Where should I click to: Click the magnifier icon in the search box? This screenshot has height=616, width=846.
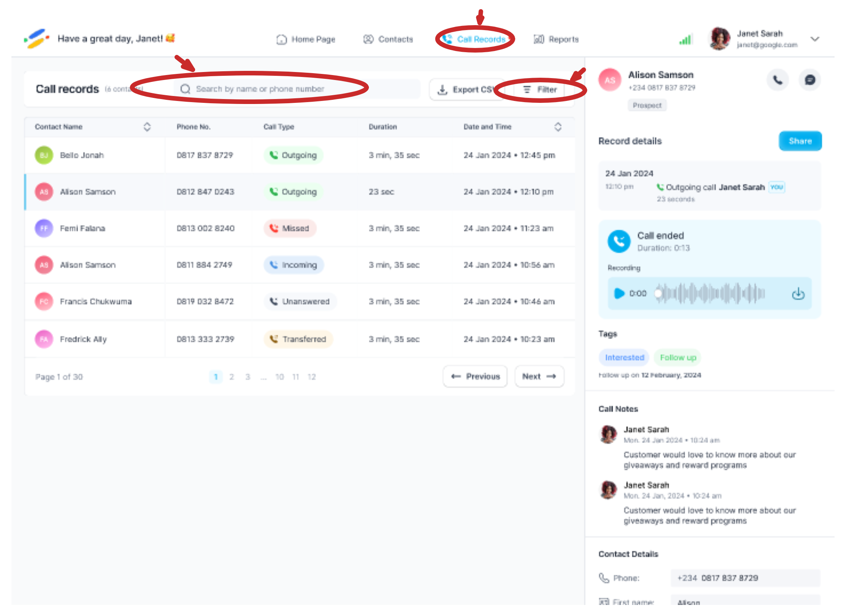[186, 89]
